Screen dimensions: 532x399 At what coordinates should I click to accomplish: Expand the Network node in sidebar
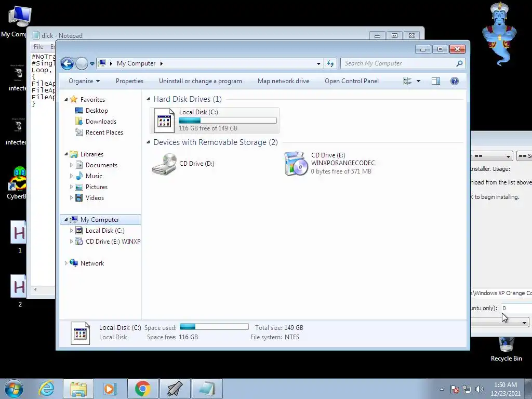point(66,263)
